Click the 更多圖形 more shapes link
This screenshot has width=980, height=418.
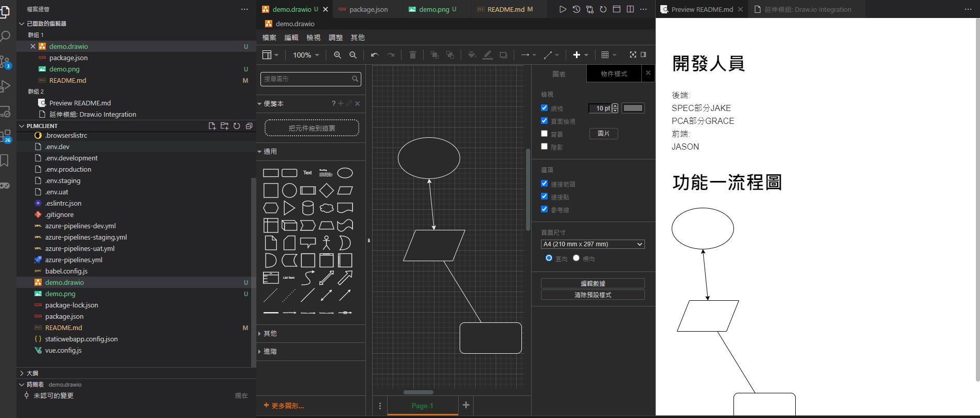(284, 406)
